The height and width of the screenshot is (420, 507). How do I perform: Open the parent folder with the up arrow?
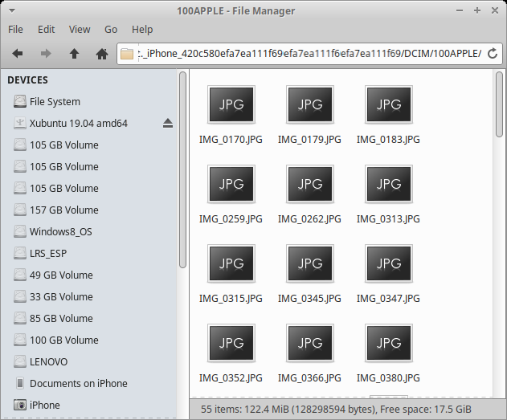(75, 54)
